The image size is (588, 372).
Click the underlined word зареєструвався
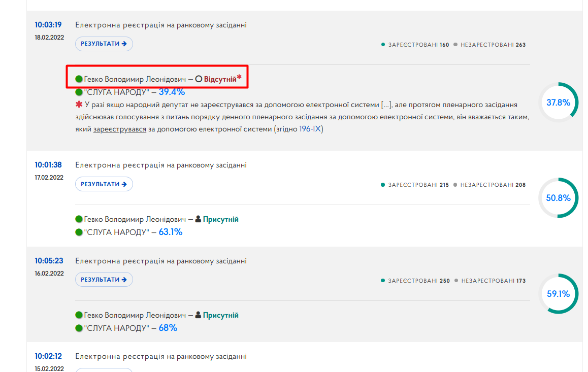[x=120, y=129]
